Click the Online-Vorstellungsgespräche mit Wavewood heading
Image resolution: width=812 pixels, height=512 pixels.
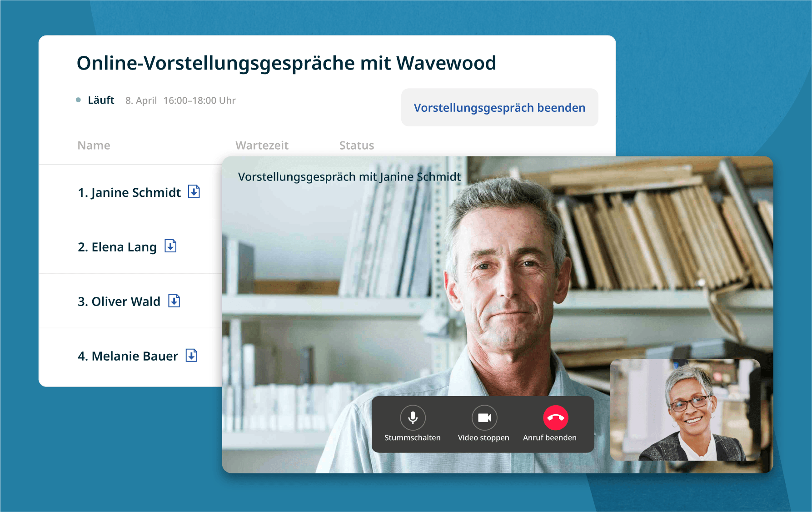click(286, 63)
